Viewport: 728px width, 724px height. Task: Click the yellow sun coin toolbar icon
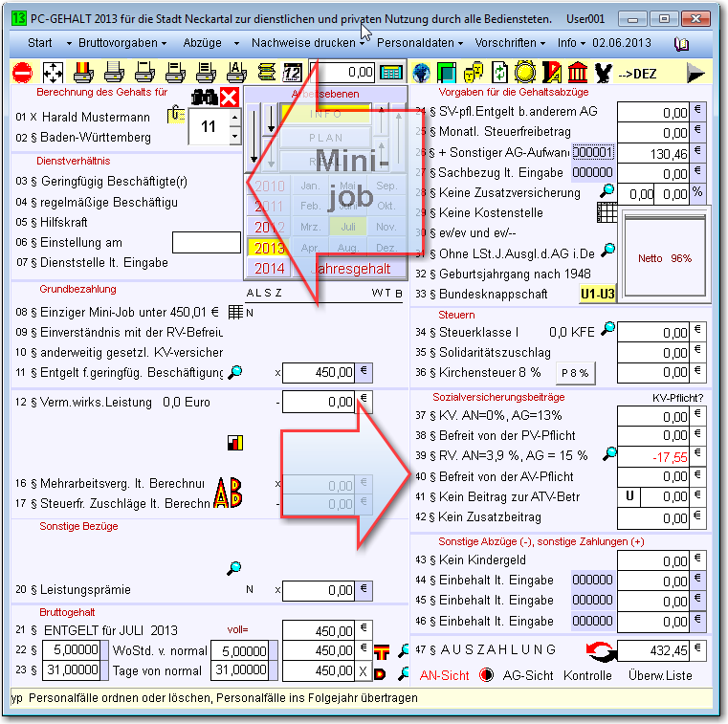[x=524, y=73]
